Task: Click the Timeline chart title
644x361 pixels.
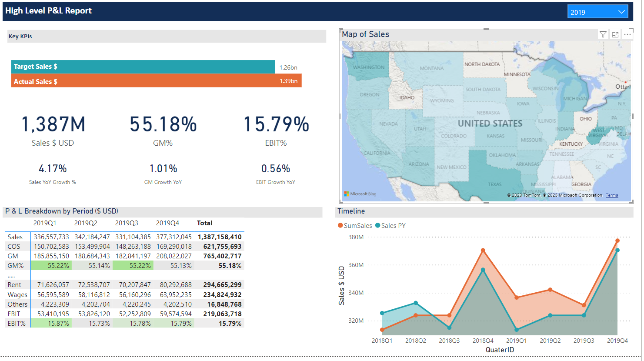Action: pyautogui.click(x=351, y=211)
